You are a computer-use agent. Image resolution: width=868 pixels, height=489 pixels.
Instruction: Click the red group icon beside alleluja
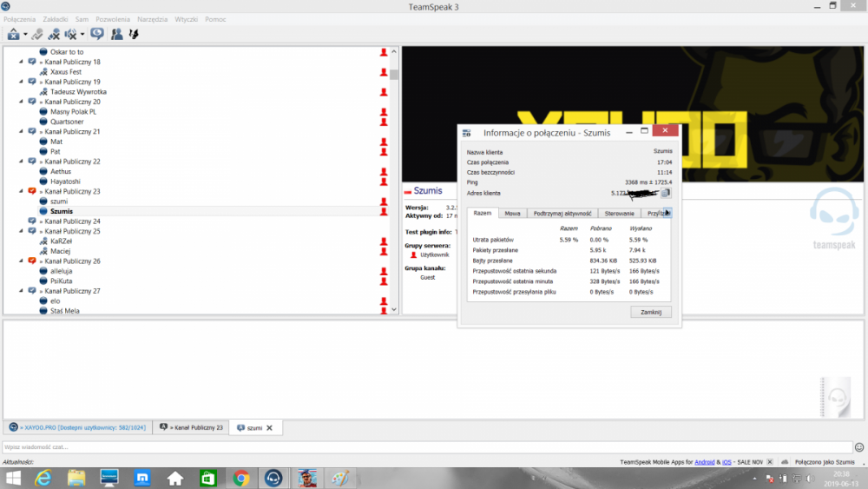click(384, 271)
